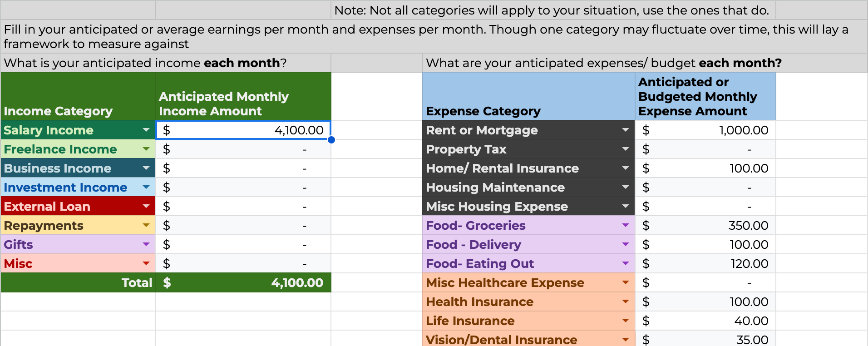The width and height of the screenshot is (868, 346).
Task: Expand the Health Insurance dropdown
Action: 626,302
